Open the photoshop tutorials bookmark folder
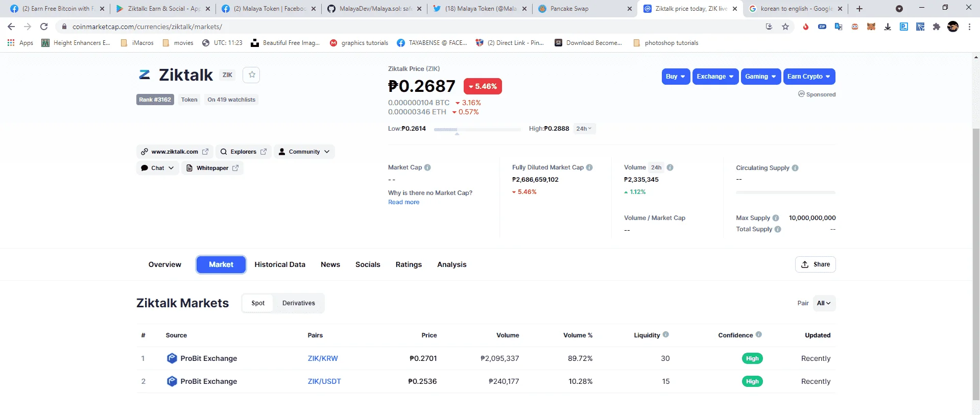 665,43
